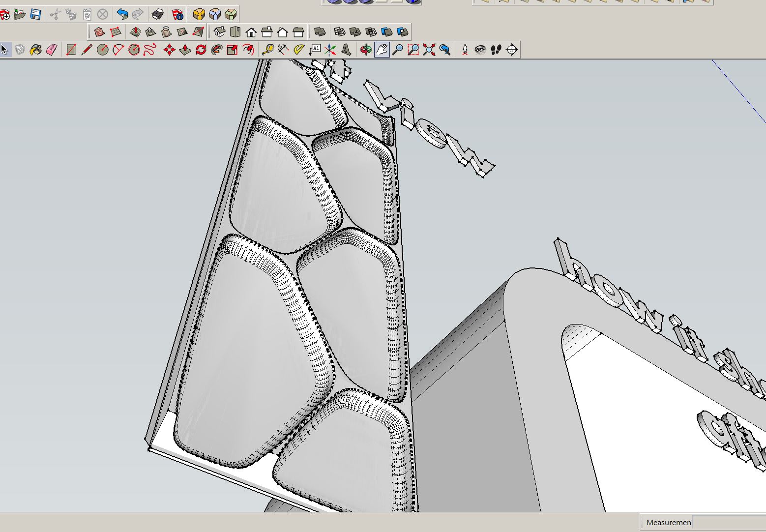The width and height of the screenshot is (766, 532).
Task: Click the Make Component icon
Action: [x=20, y=50]
